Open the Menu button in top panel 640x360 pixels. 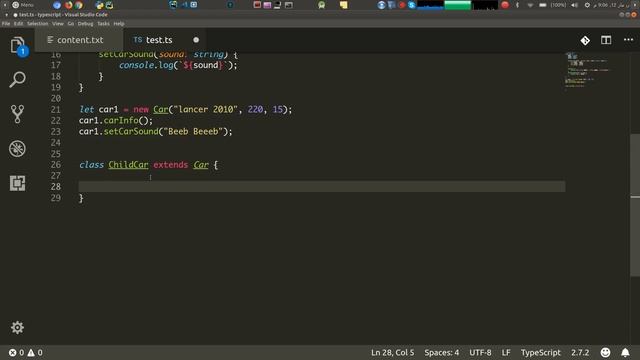tap(22, 5)
